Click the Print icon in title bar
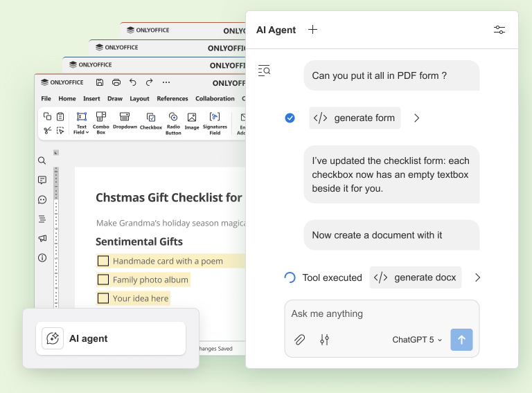This screenshot has height=393, width=532. point(116,82)
